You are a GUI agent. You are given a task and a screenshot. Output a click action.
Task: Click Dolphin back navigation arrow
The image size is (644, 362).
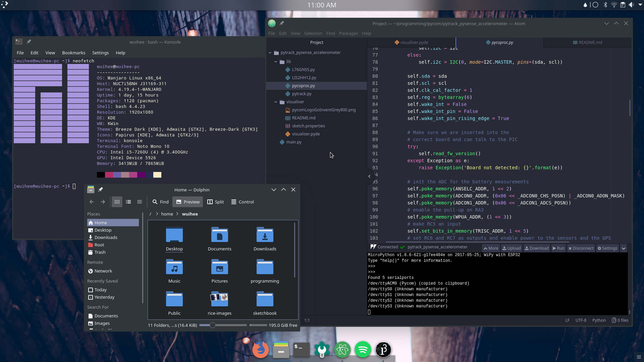[92, 202]
